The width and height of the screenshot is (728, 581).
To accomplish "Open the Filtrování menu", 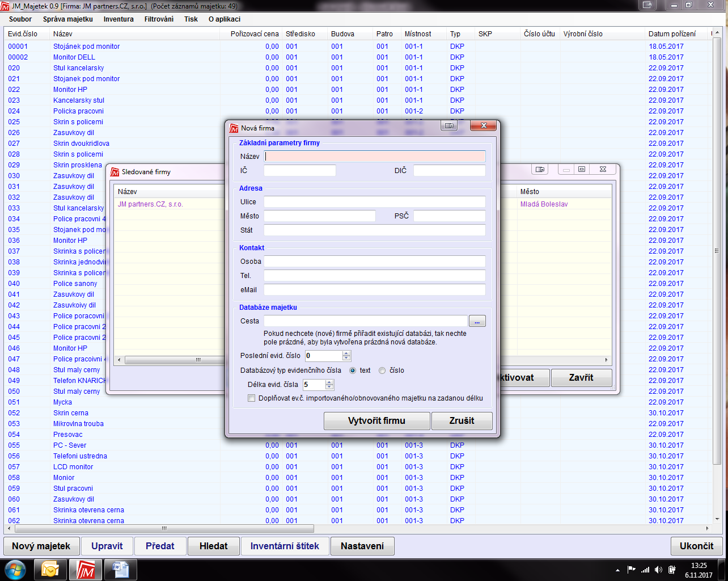I will coord(159,19).
